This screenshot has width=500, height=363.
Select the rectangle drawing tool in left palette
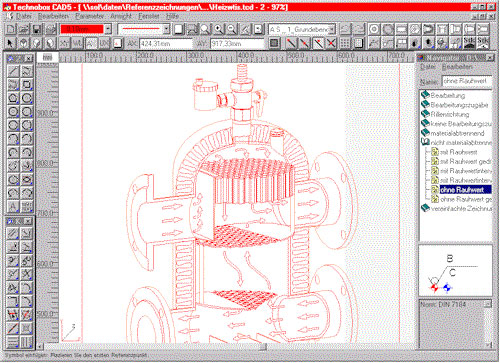27,85
